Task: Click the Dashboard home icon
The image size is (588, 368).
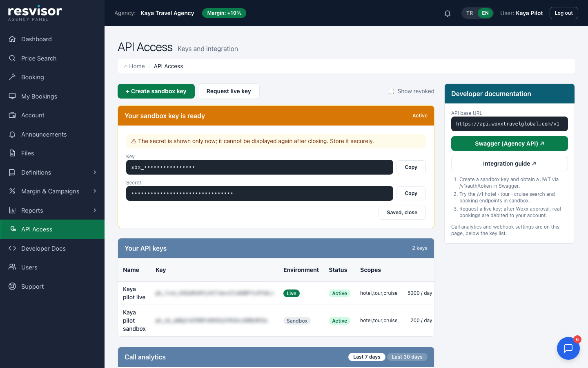Action: click(x=12, y=39)
